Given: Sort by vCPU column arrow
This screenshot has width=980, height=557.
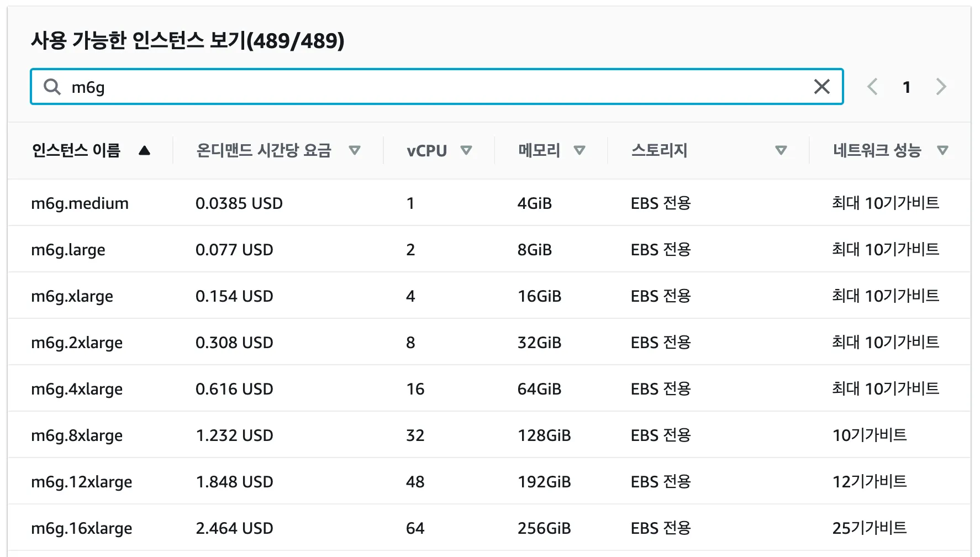Looking at the screenshot, I should coord(466,150).
